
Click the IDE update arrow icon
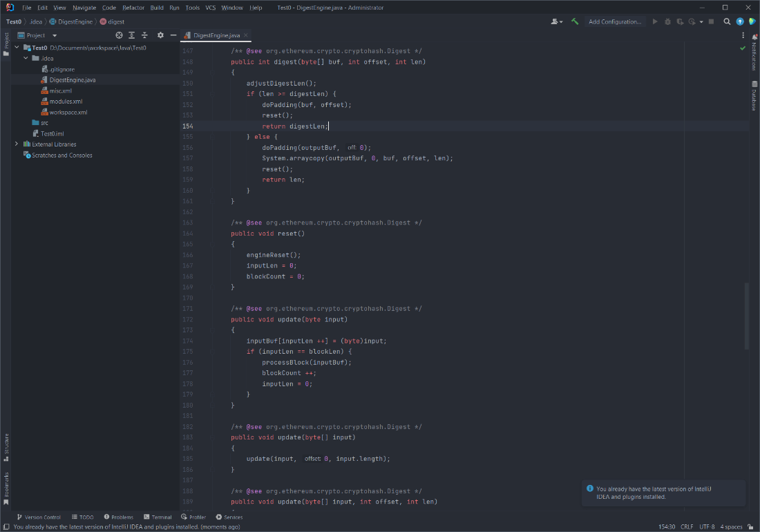(x=740, y=21)
